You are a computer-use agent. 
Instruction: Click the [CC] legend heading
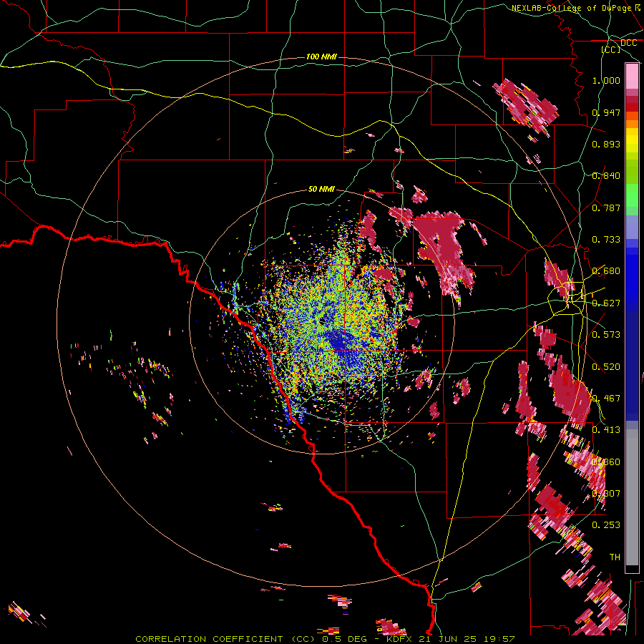click(610, 49)
